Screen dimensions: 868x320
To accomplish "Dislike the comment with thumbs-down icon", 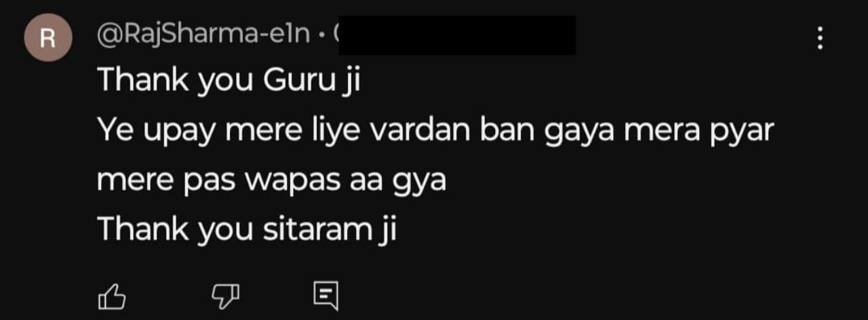I will tap(225, 295).
